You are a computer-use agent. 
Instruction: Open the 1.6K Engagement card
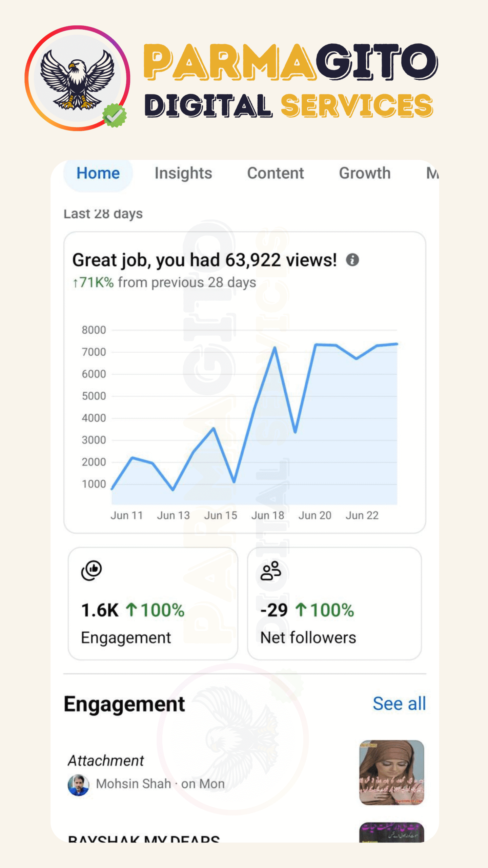153,604
